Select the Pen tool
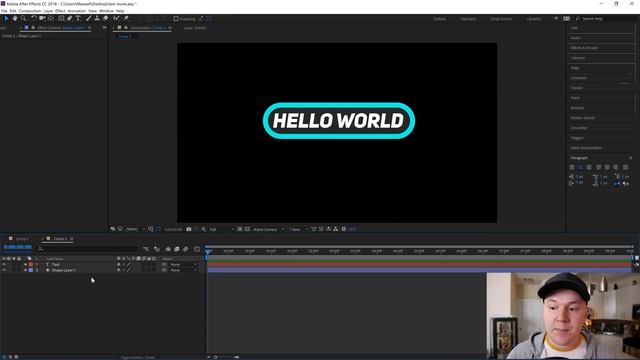 coord(69,18)
